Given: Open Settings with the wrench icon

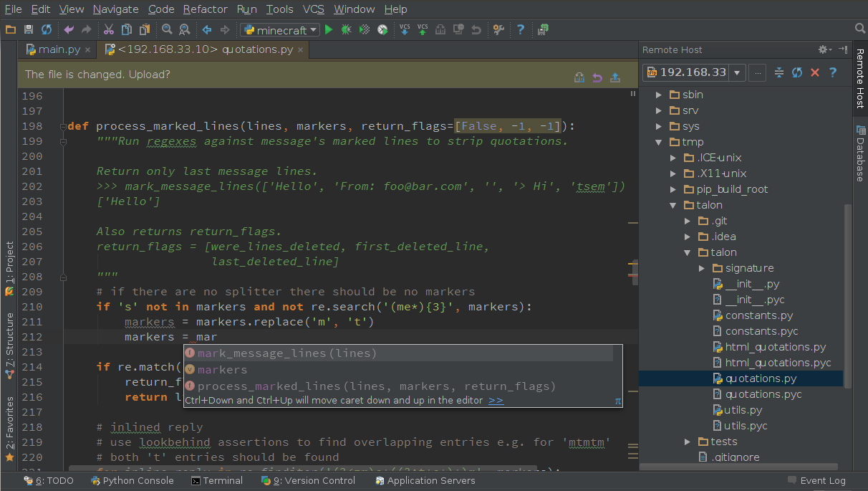Looking at the screenshot, I should tap(498, 29).
